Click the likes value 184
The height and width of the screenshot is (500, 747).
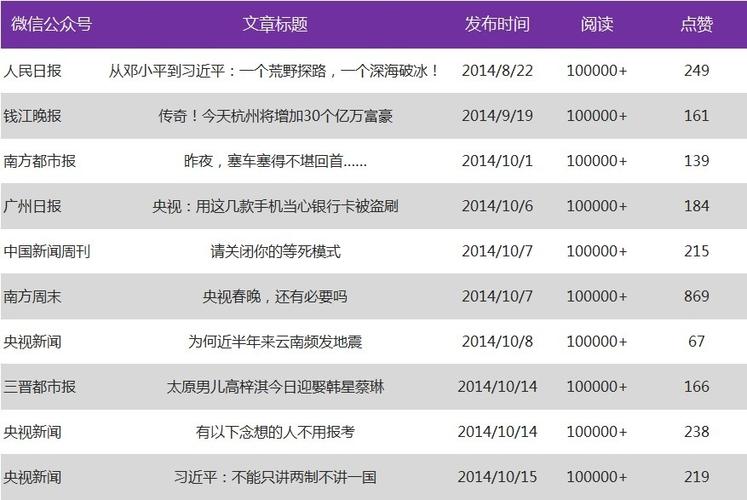[697, 206]
